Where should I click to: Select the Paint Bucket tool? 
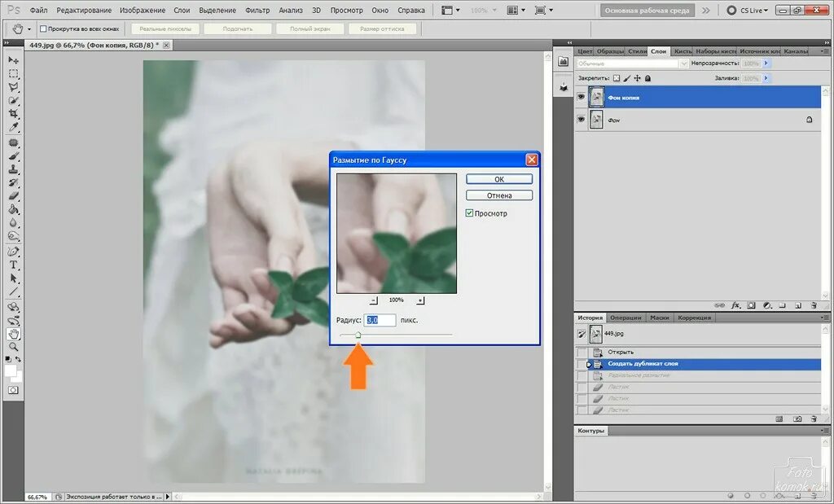tap(13, 209)
